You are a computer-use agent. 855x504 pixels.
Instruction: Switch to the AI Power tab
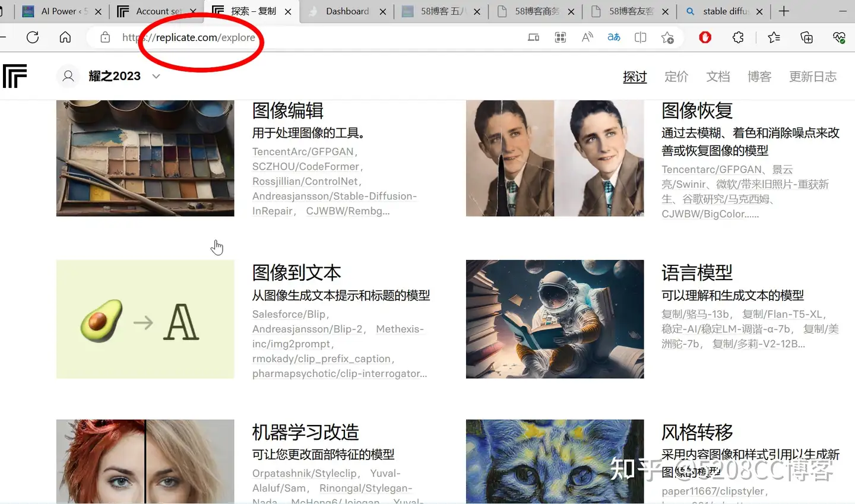pyautogui.click(x=61, y=11)
